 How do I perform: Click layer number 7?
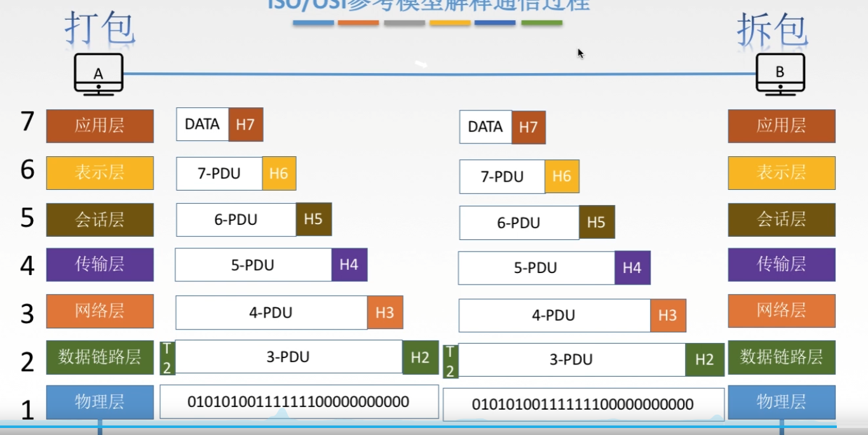point(27,121)
